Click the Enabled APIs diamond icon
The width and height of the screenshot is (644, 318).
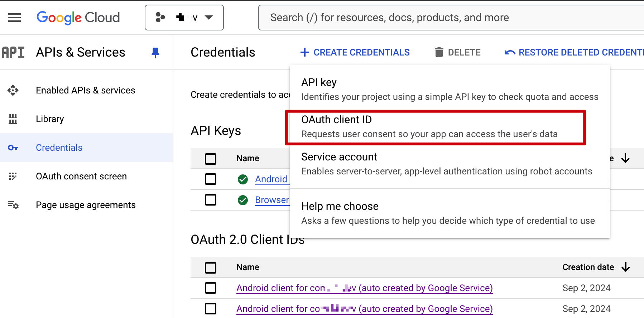point(13,90)
